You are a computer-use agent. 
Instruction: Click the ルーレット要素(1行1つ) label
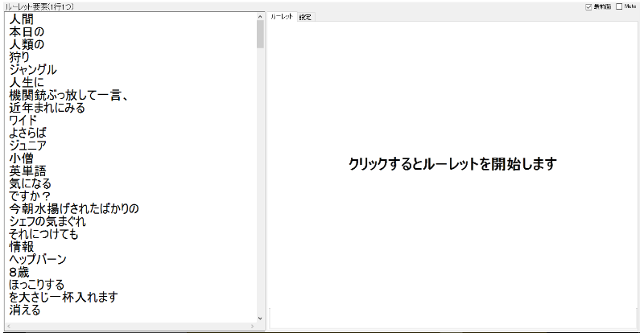pyautogui.click(x=39, y=7)
